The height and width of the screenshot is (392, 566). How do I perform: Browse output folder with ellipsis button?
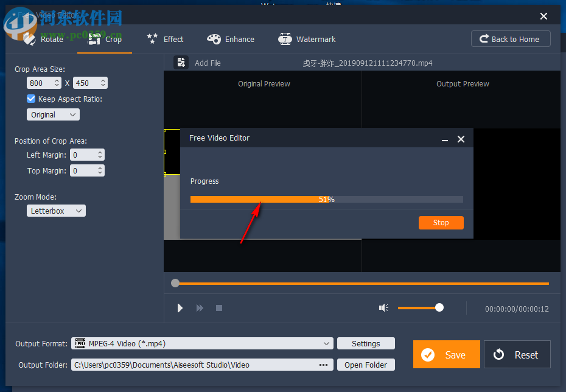click(x=323, y=365)
